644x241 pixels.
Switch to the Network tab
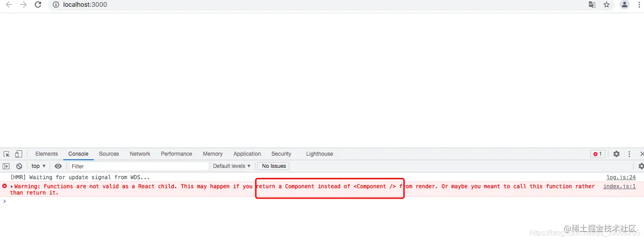pos(140,154)
